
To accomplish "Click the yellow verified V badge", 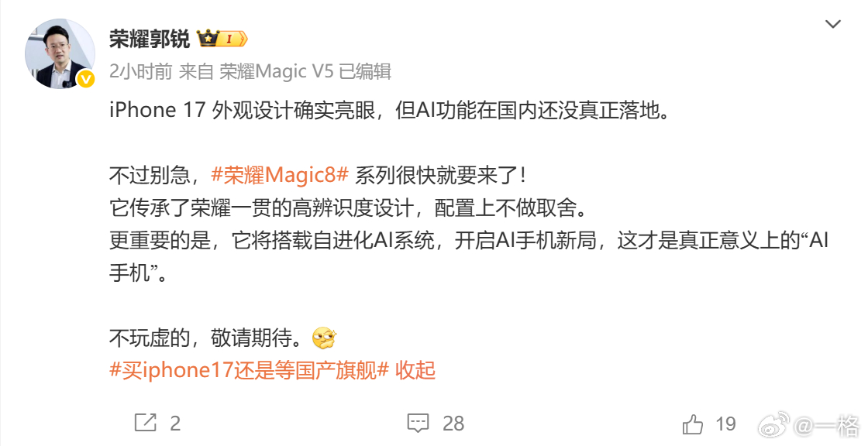I will (x=85, y=80).
